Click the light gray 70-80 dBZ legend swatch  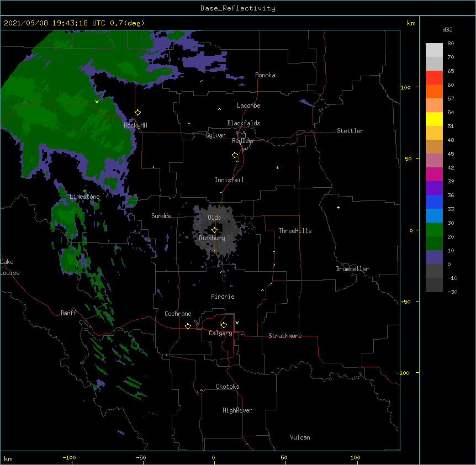point(434,50)
